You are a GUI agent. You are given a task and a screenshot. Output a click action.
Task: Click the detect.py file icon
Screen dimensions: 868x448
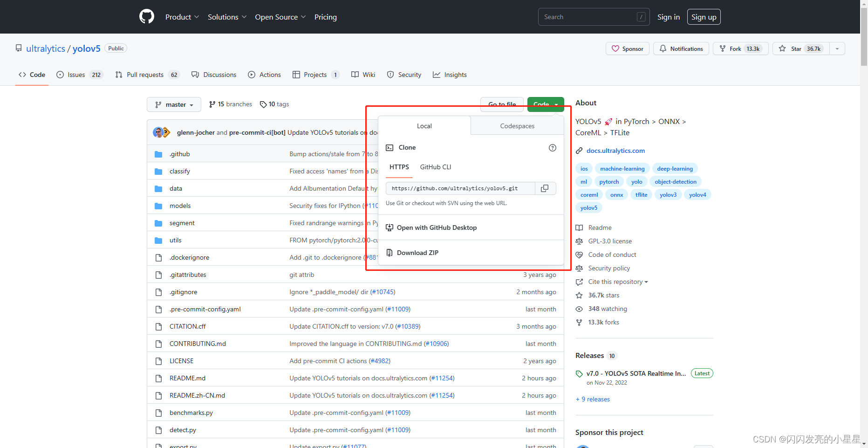(x=158, y=430)
